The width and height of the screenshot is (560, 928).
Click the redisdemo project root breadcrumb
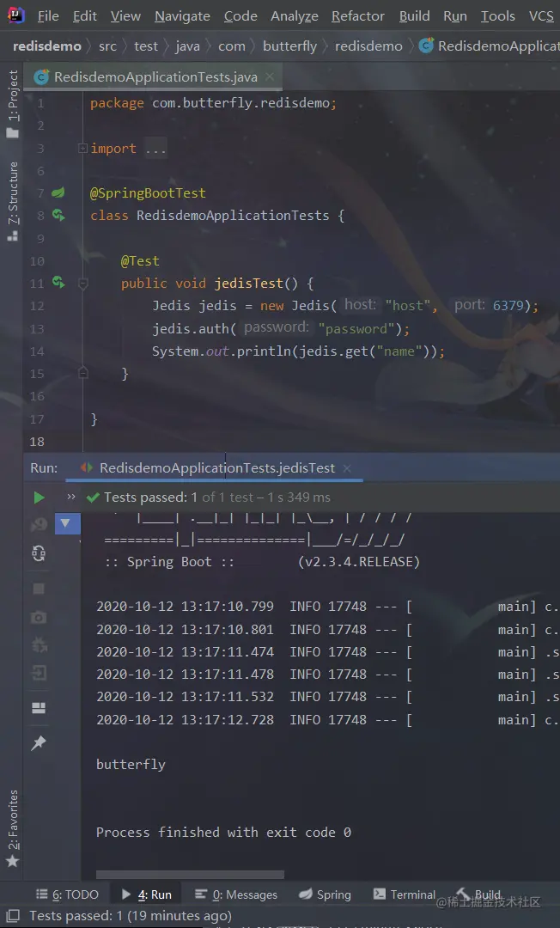click(47, 46)
